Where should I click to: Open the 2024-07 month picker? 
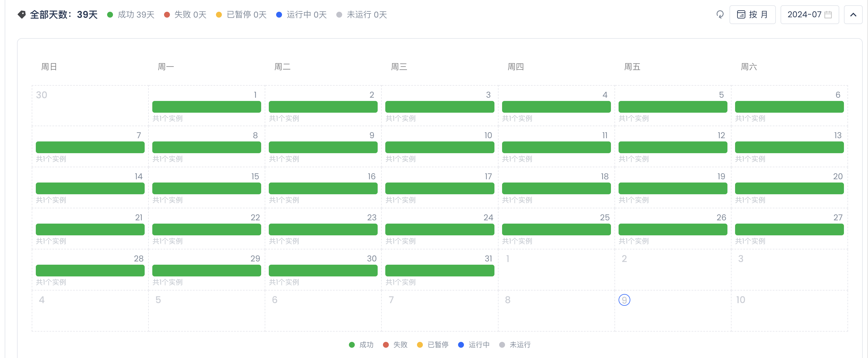[x=805, y=15]
